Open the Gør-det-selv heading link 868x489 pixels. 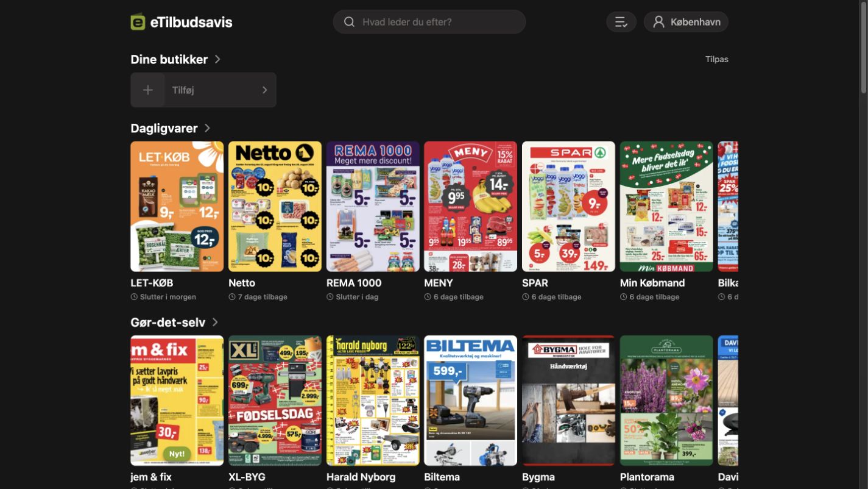168,322
